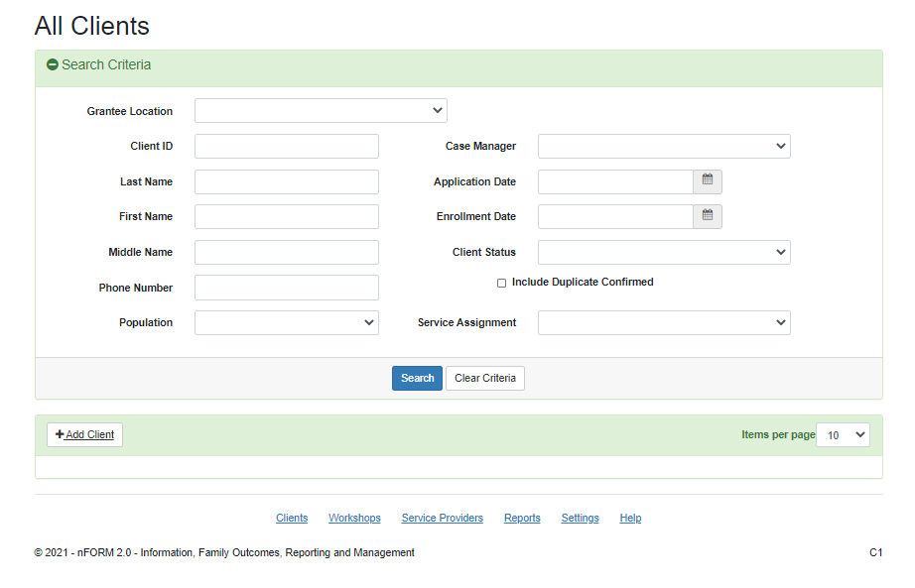
Task: Click the Add Client plus button
Action: (85, 434)
